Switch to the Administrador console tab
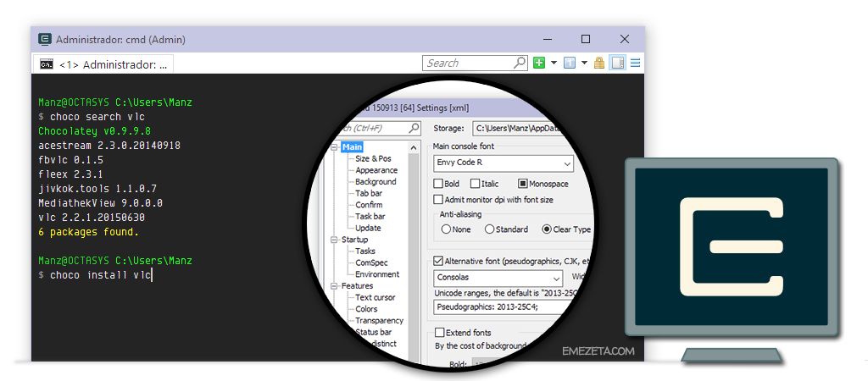 [x=103, y=64]
